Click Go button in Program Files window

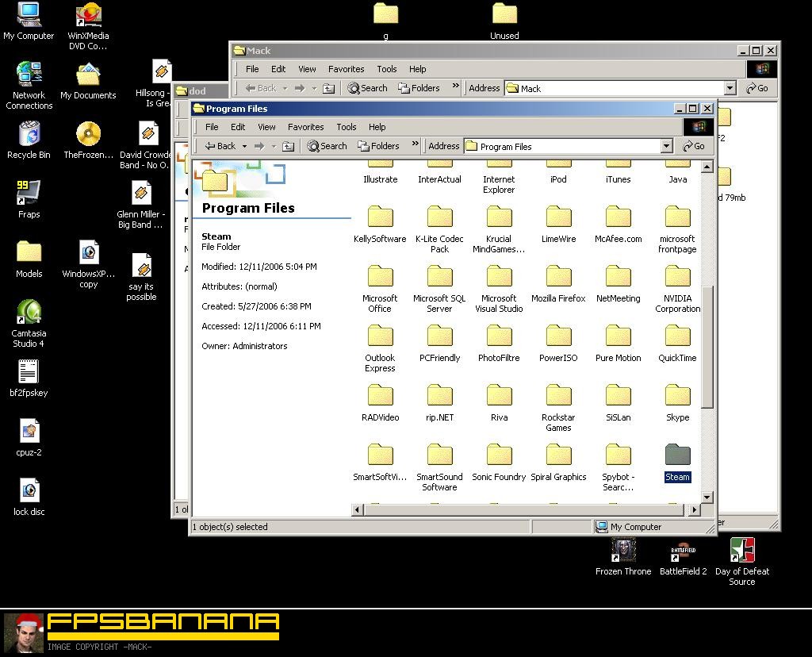694,146
